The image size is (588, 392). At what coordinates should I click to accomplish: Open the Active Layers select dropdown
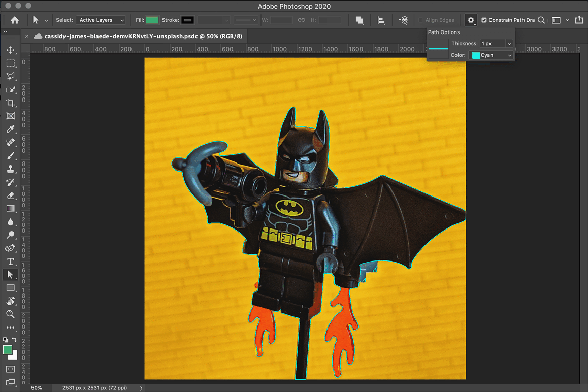coord(101,20)
